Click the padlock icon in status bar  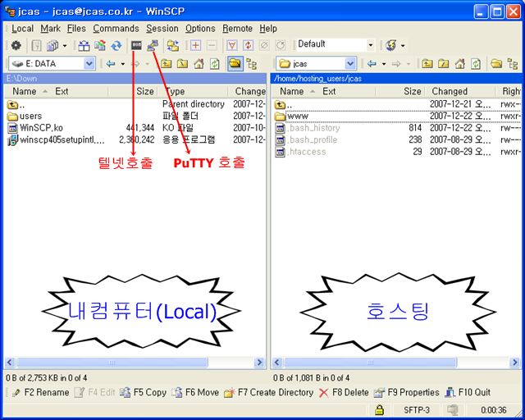(x=379, y=409)
